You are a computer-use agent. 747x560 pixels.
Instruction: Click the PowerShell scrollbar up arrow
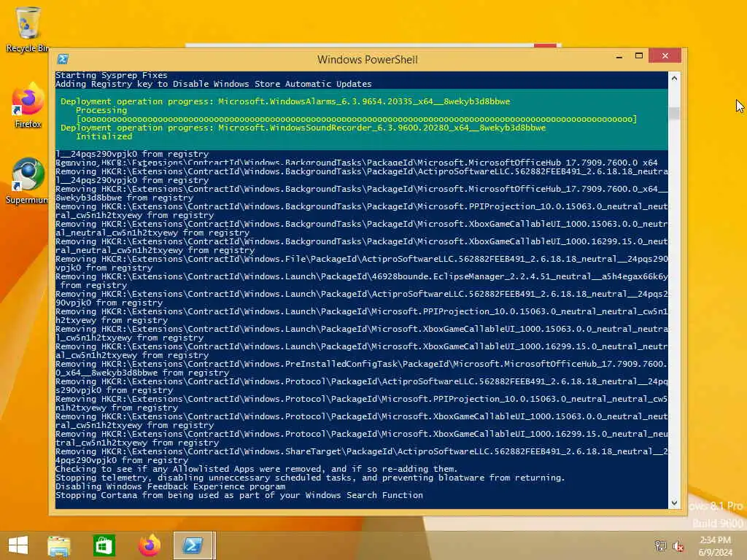tap(674, 78)
